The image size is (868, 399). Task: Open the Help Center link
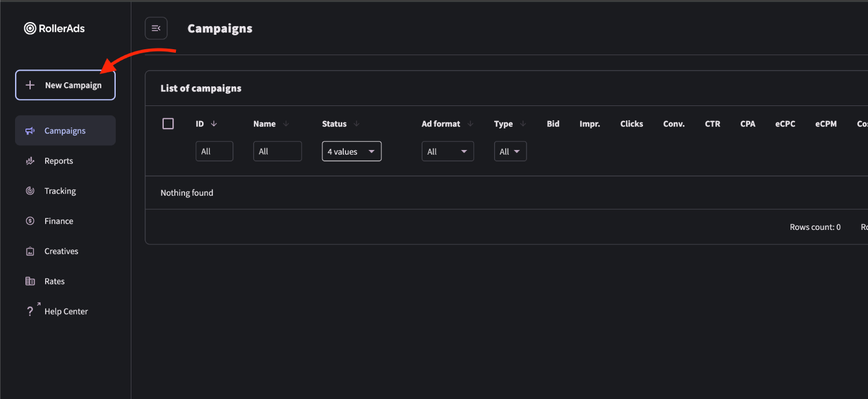coord(65,312)
